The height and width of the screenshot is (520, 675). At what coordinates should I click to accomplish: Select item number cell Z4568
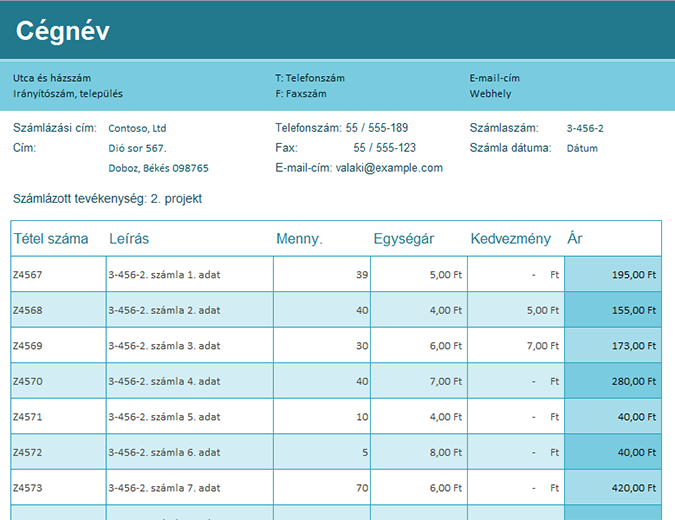[x=58, y=310]
